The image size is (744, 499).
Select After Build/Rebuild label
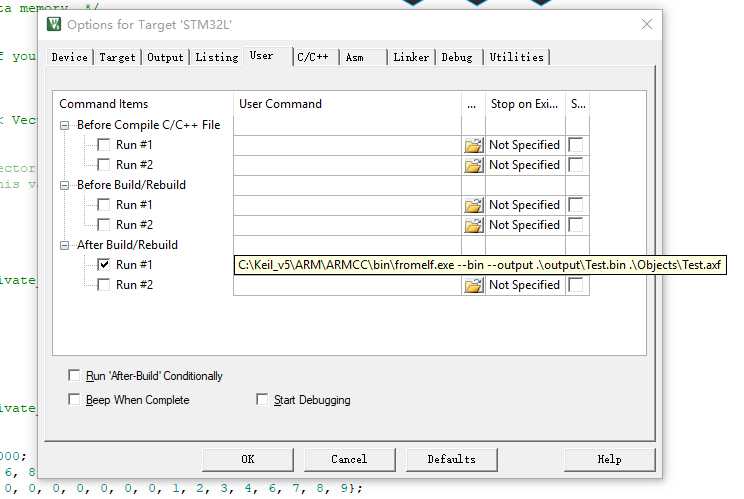127,245
